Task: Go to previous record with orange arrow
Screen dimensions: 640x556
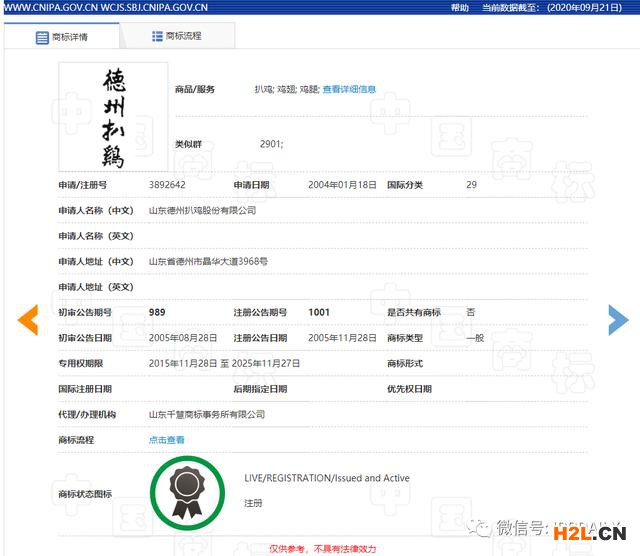Action: point(28,320)
